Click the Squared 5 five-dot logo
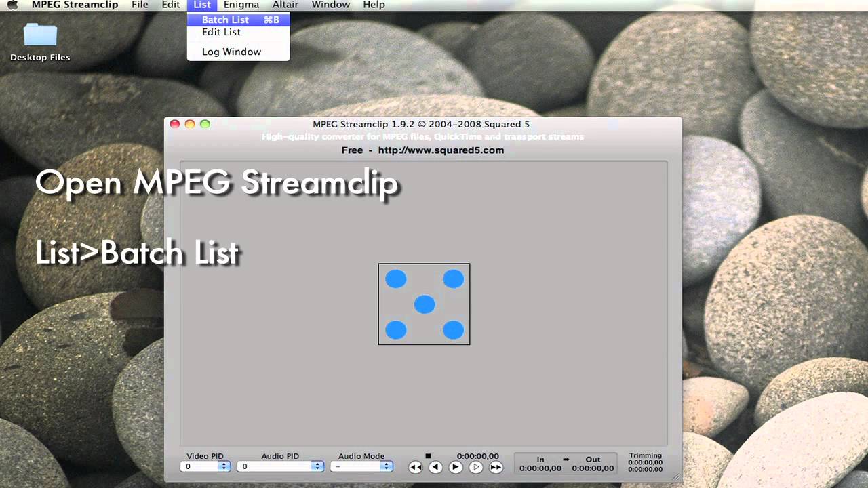868x488 pixels. [424, 304]
